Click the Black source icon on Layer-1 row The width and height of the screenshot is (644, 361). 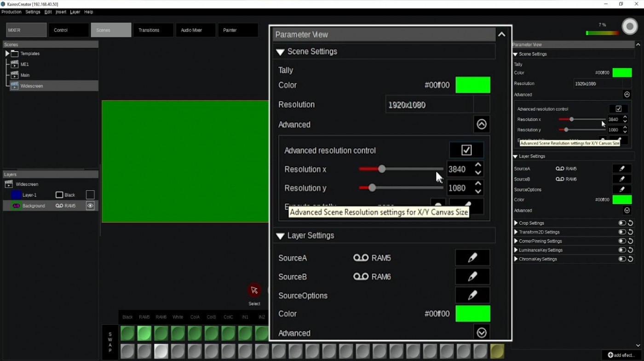coord(59,195)
